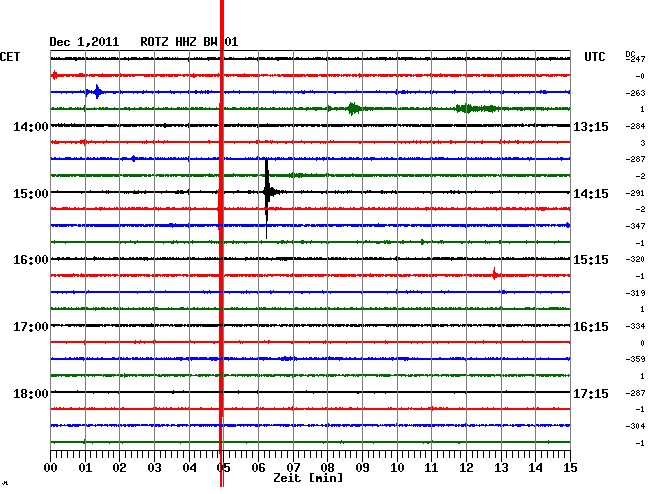The height and width of the screenshot is (494, 650).
Task: Click the "16:15" UTC time label
Action: pos(591,327)
